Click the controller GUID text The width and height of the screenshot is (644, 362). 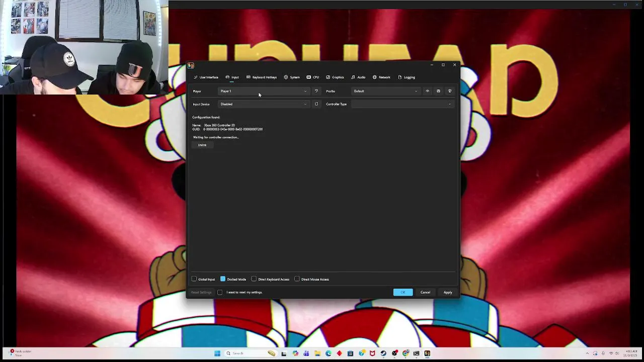[233, 129]
